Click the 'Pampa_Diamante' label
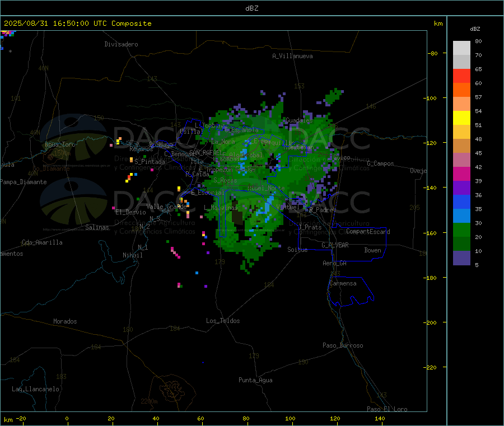Image resolution: width=504 pixels, height=426 pixels. pyautogui.click(x=24, y=182)
